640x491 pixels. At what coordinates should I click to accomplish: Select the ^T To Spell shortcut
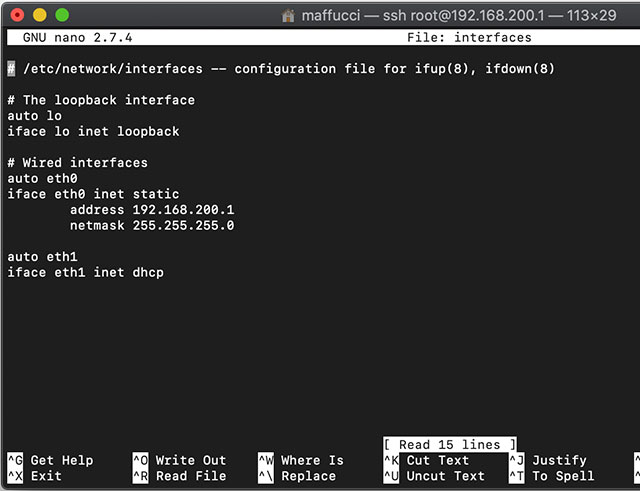[x=551, y=476]
